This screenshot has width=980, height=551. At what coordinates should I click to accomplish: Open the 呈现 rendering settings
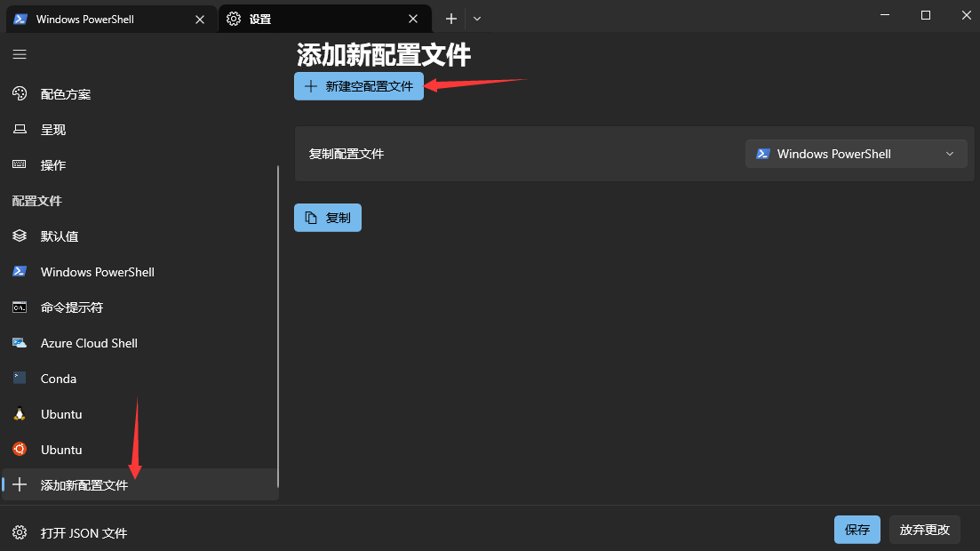pyautogui.click(x=53, y=130)
